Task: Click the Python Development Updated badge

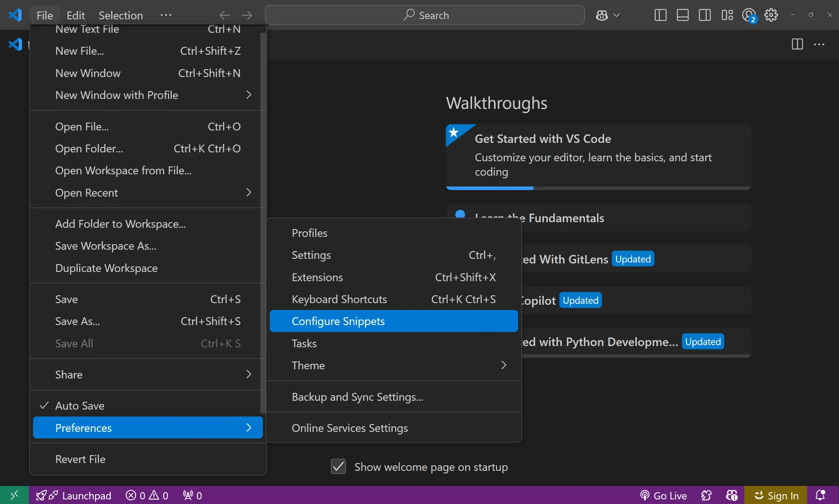Action: tap(703, 341)
